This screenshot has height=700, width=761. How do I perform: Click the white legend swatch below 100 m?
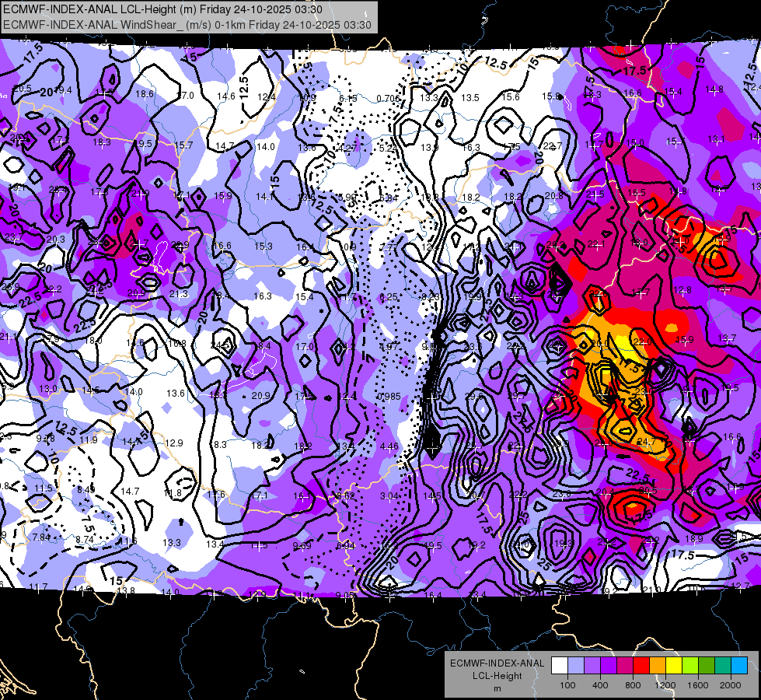560,665
